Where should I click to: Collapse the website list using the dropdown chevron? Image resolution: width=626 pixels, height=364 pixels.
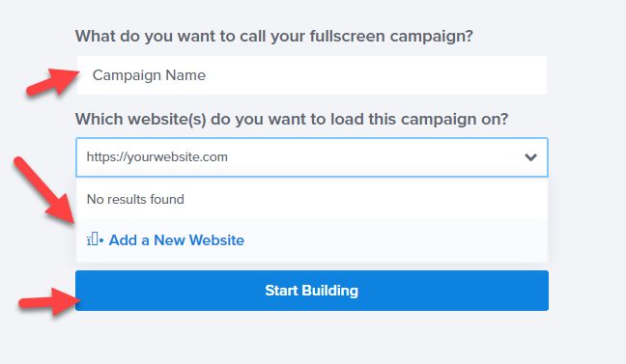coord(530,157)
